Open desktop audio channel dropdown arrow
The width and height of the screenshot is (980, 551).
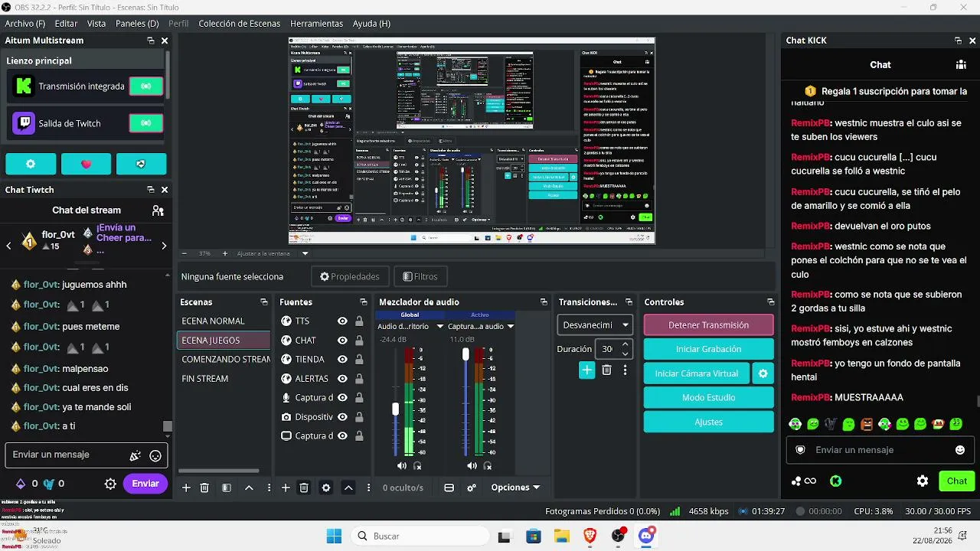[x=440, y=327]
